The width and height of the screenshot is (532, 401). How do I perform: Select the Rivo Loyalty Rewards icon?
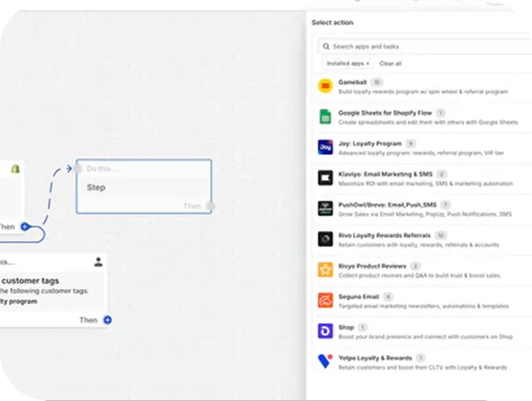325,239
